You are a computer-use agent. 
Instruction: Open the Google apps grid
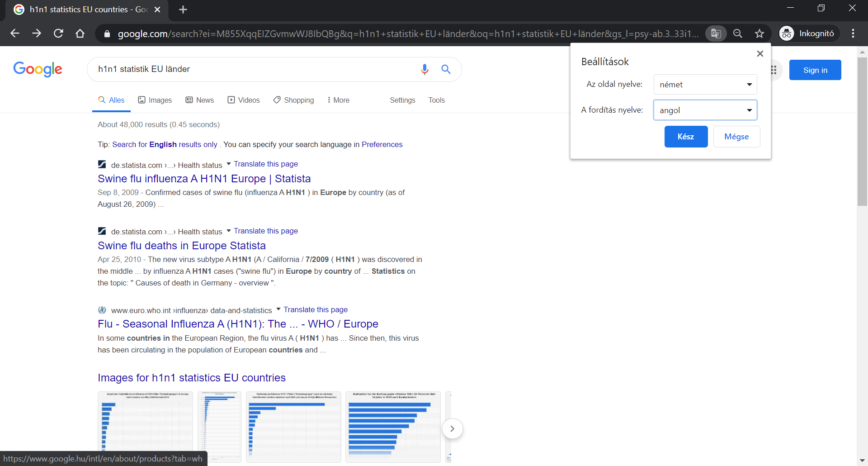(774, 70)
